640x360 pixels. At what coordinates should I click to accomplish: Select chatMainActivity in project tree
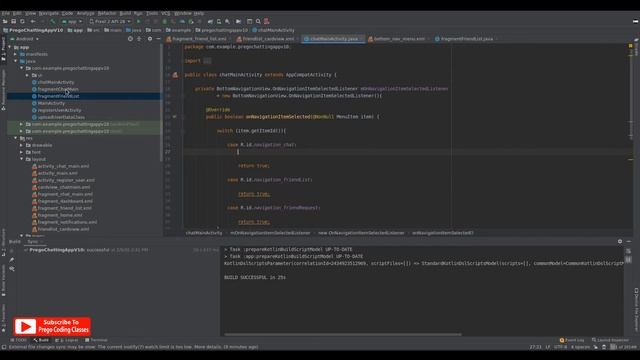[56, 82]
